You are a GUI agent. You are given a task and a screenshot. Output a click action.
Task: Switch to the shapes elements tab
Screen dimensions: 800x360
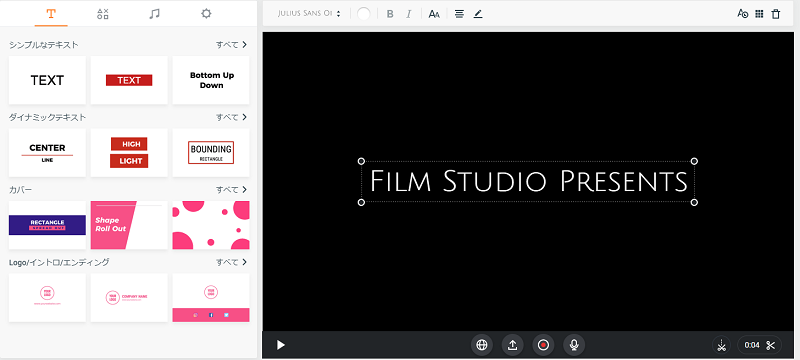click(x=103, y=14)
